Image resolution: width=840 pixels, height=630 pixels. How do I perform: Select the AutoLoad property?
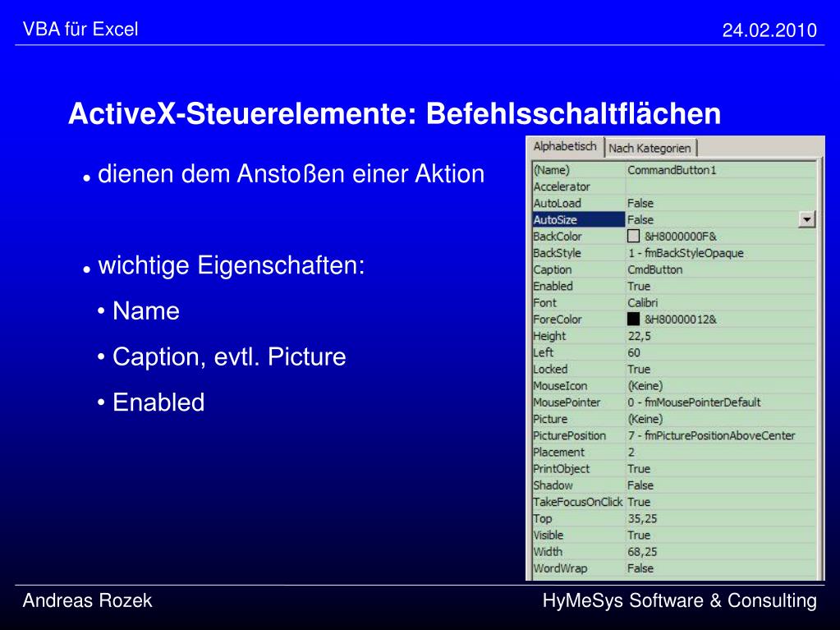(x=558, y=203)
